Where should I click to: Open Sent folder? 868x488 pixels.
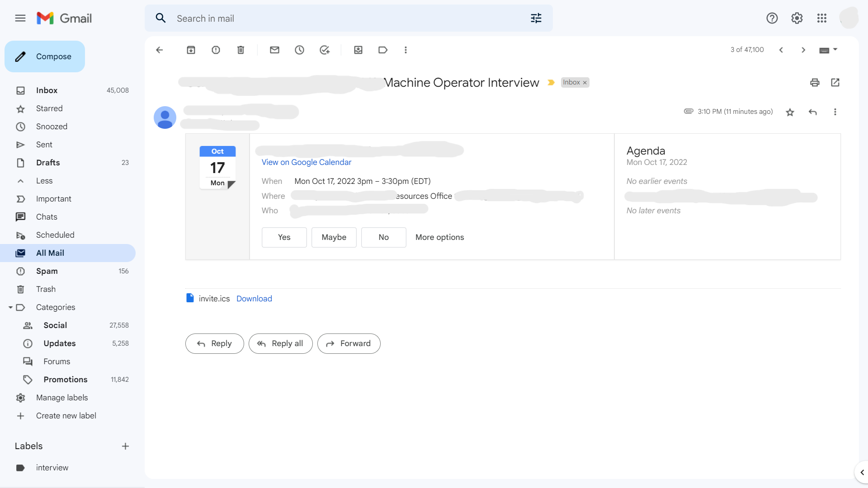(68, 145)
